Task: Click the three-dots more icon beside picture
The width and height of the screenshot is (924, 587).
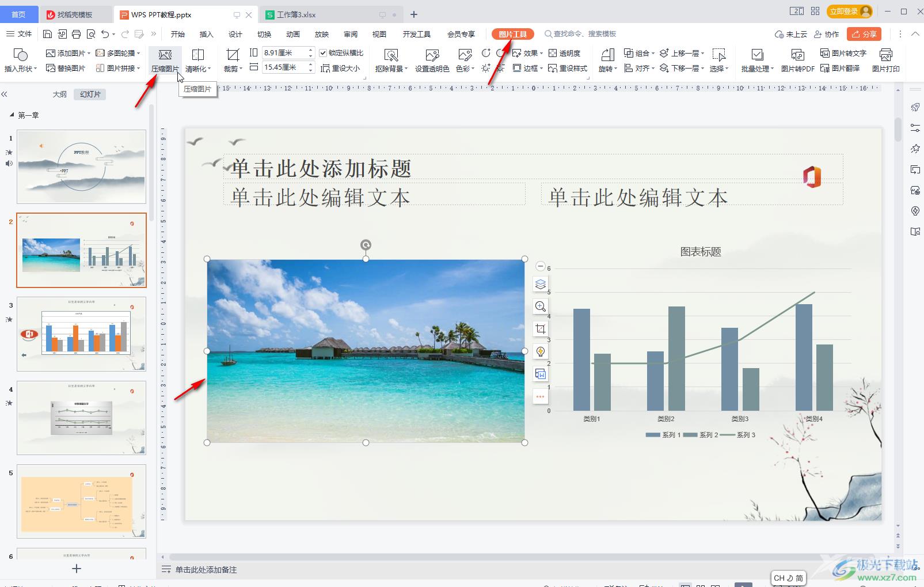Action: tap(540, 396)
